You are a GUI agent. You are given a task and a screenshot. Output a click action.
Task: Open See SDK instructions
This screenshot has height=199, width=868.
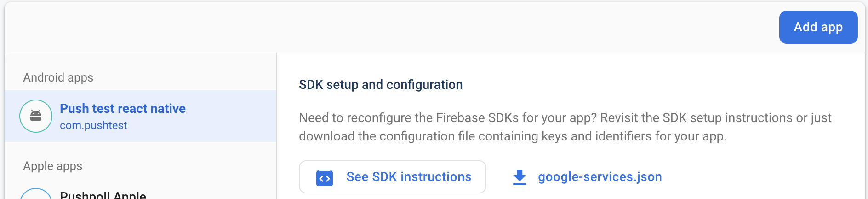(393, 177)
